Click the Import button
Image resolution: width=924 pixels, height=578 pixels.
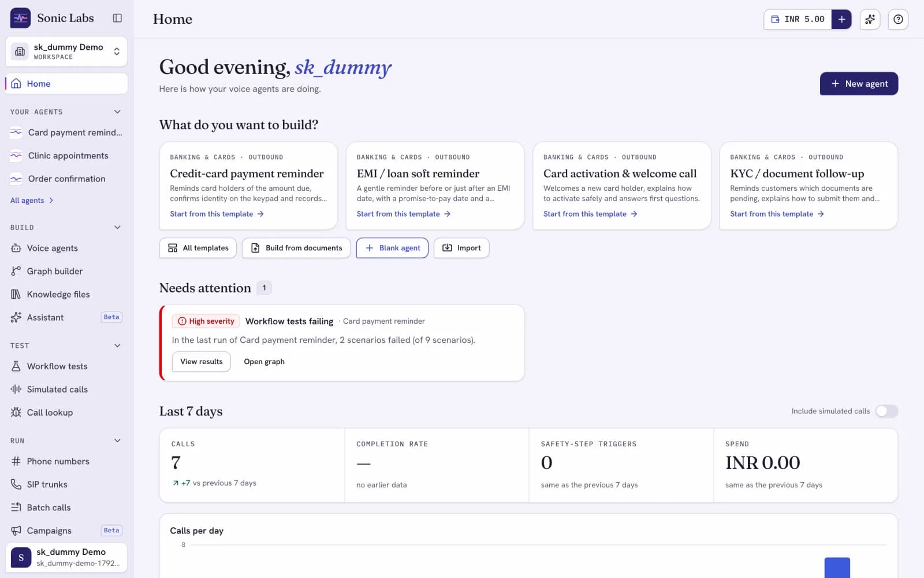tap(461, 248)
